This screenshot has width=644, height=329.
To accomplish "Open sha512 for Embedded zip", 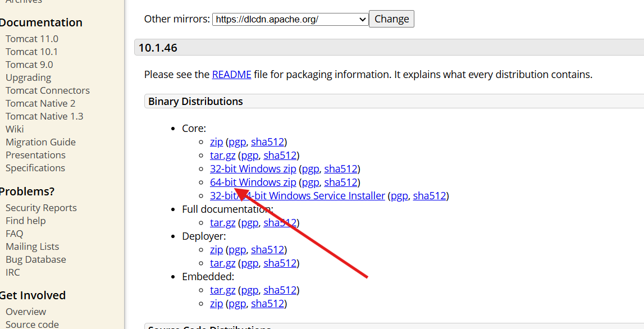I will click(267, 304).
